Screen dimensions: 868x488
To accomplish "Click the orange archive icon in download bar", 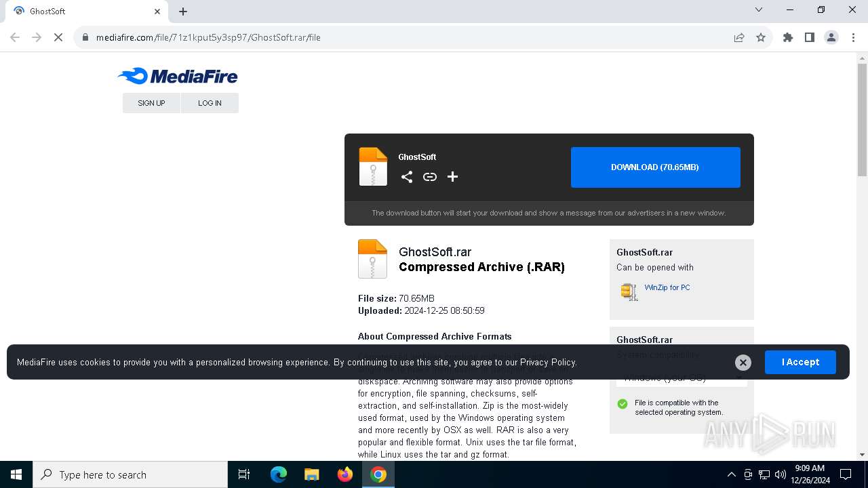I will tap(373, 167).
